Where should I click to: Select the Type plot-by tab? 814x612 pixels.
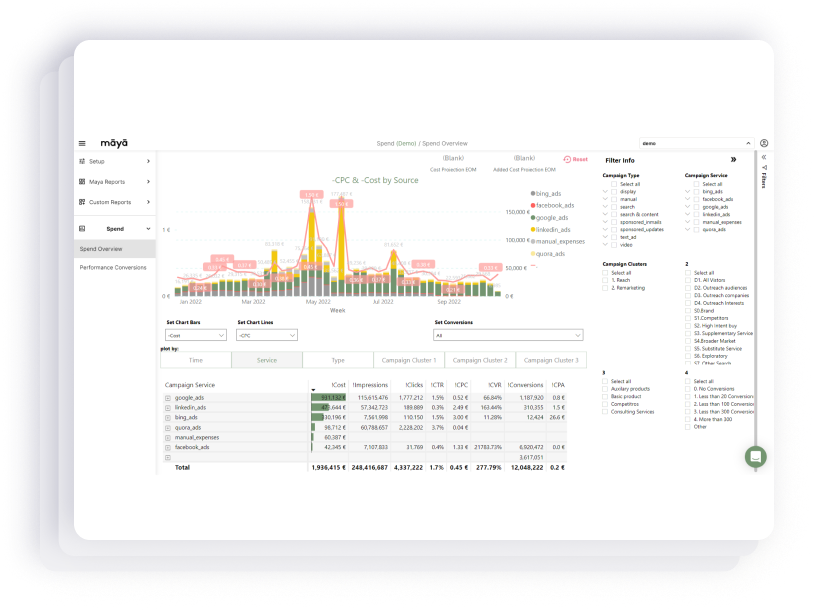(338, 360)
